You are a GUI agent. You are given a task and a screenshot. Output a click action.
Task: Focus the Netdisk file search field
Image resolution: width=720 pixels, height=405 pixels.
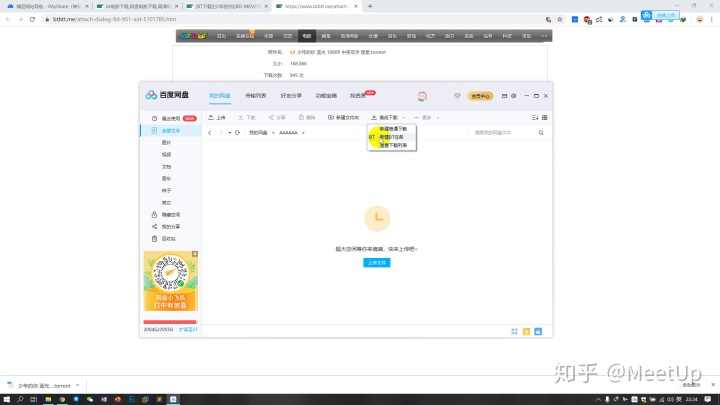(x=503, y=133)
